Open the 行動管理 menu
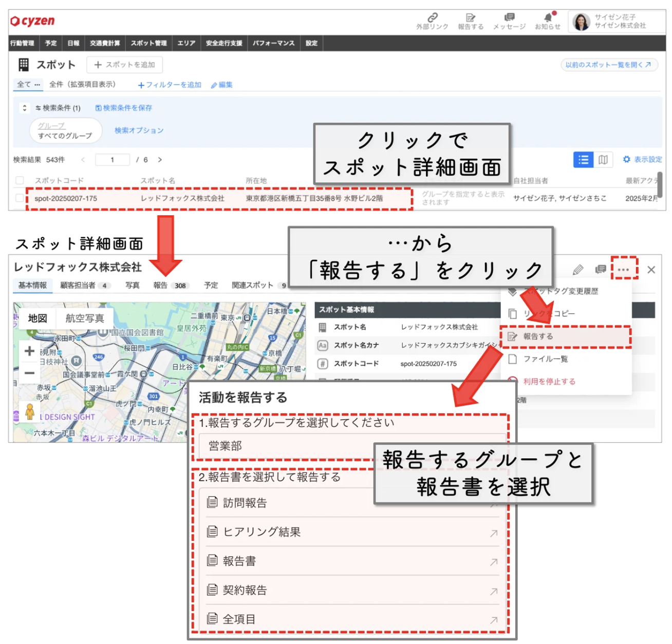672x644 pixels. coord(22,43)
